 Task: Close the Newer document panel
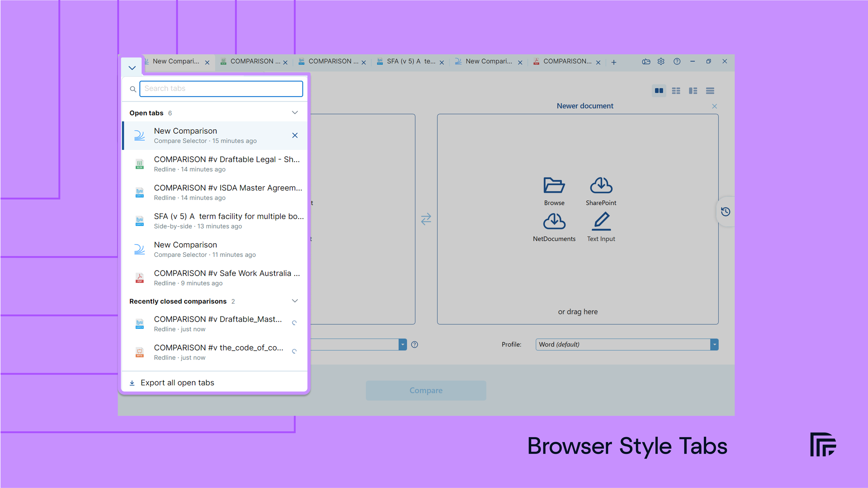[x=714, y=106]
